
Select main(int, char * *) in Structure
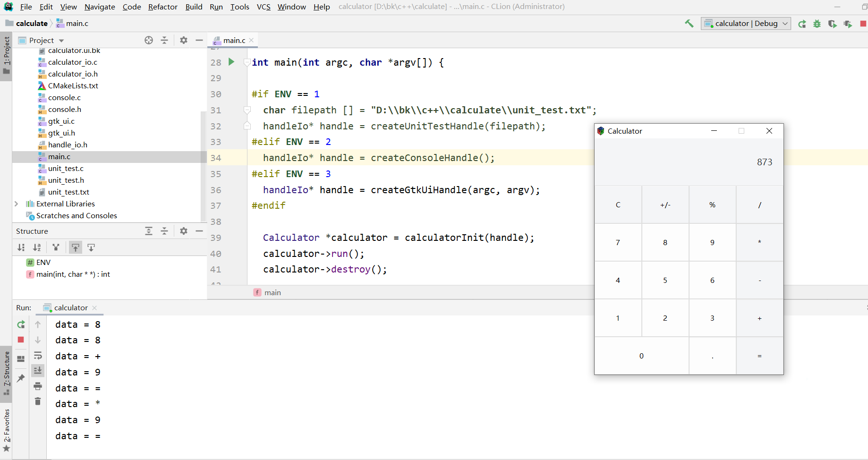click(x=73, y=274)
